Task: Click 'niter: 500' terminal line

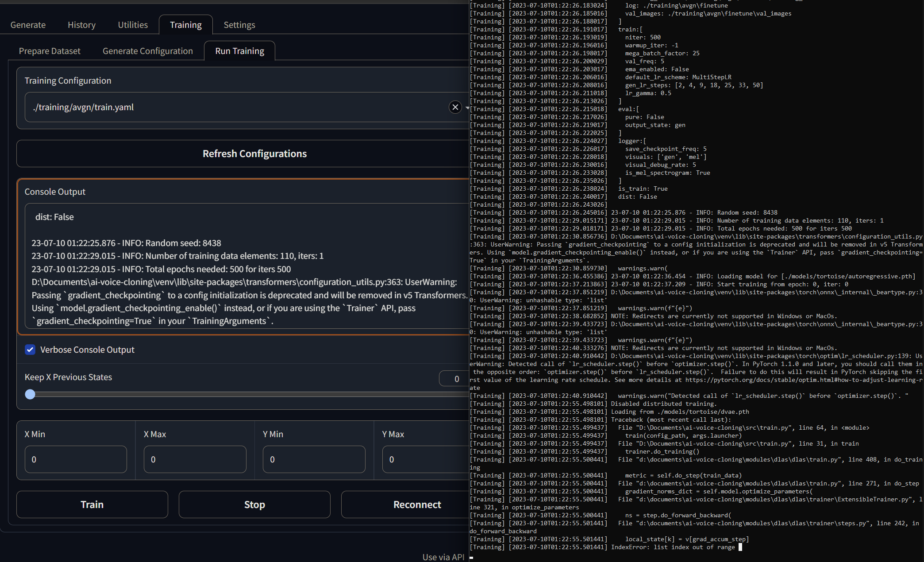Action: tap(643, 38)
